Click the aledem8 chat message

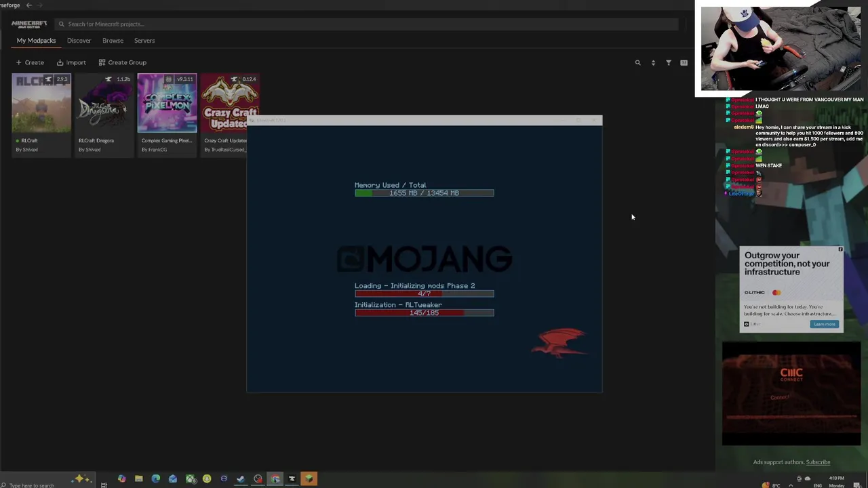tap(799, 135)
